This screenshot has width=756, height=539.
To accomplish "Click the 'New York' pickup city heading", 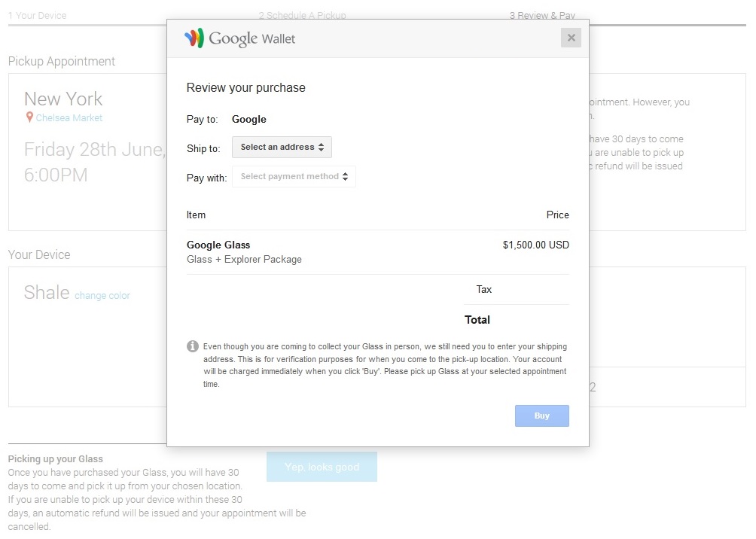I will (63, 99).
